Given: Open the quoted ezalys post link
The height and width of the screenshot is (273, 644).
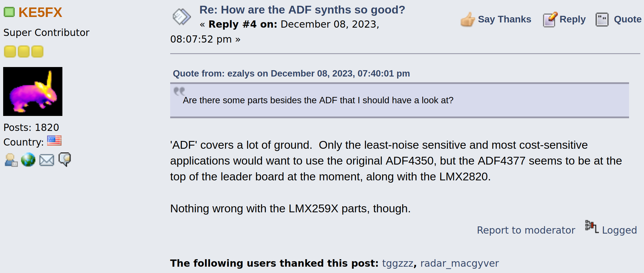Looking at the screenshot, I should click(291, 74).
